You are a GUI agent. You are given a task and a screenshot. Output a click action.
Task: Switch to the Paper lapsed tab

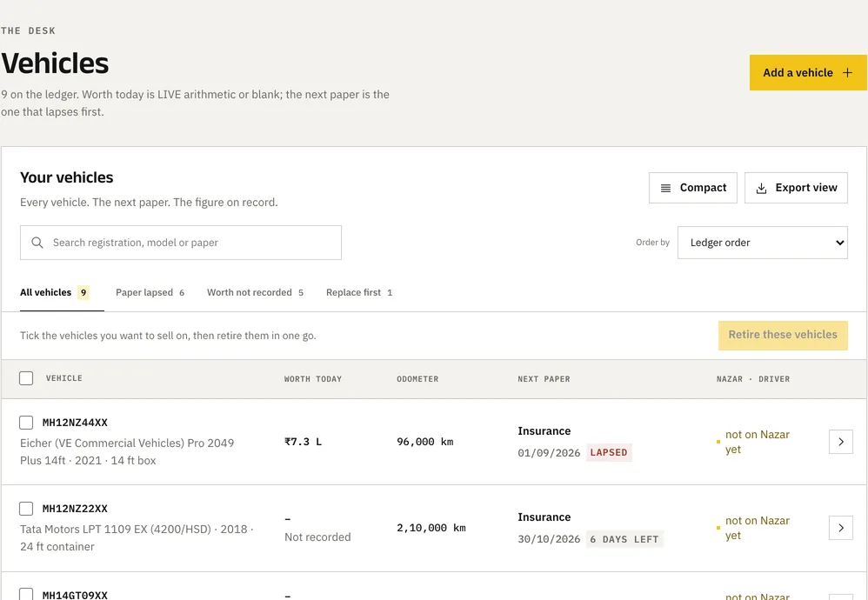(150, 292)
